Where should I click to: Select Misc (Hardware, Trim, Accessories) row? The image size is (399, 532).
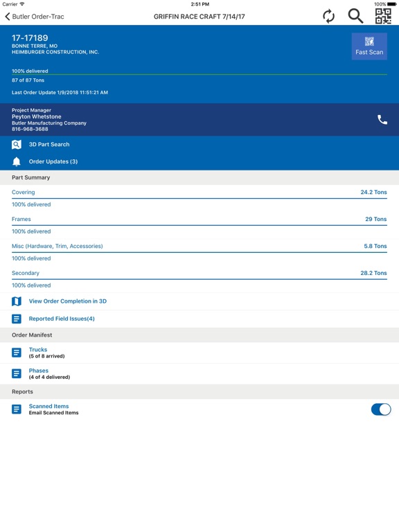point(199,252)
